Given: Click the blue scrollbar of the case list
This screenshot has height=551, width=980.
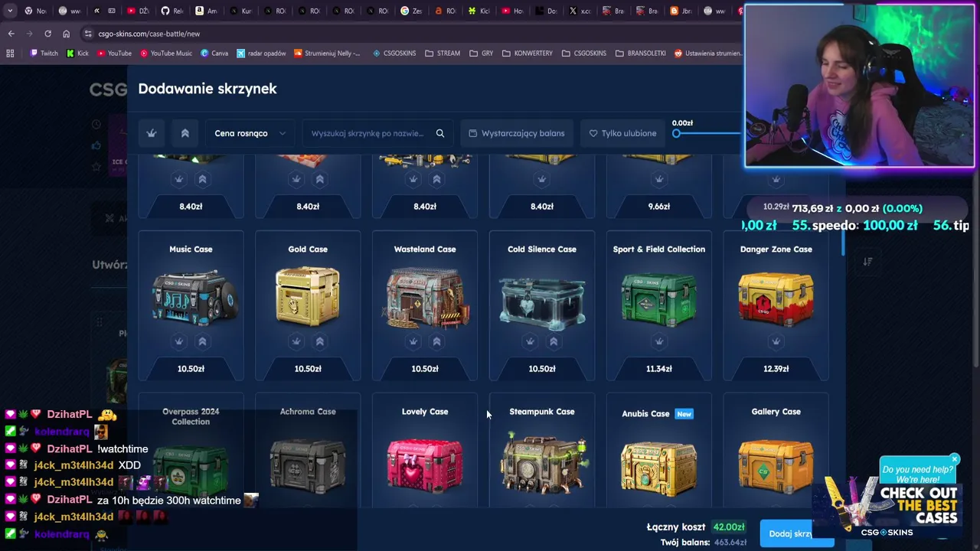Looking at the screenshot, I should 843,243.
